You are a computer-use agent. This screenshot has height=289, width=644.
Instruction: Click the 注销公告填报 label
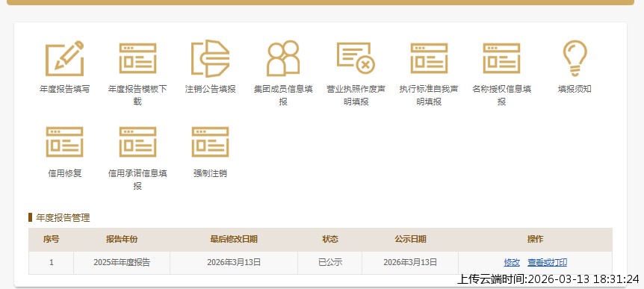(210, 89)
